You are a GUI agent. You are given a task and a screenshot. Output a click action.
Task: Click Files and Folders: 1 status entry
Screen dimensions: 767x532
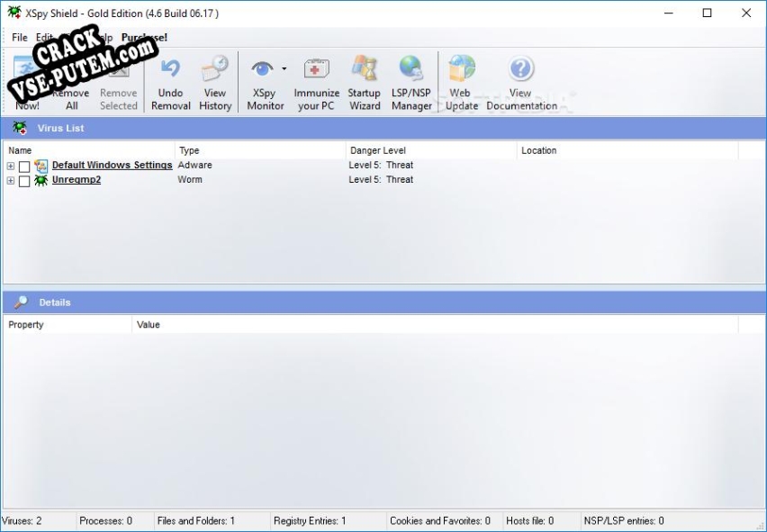[x=196, y=521]
